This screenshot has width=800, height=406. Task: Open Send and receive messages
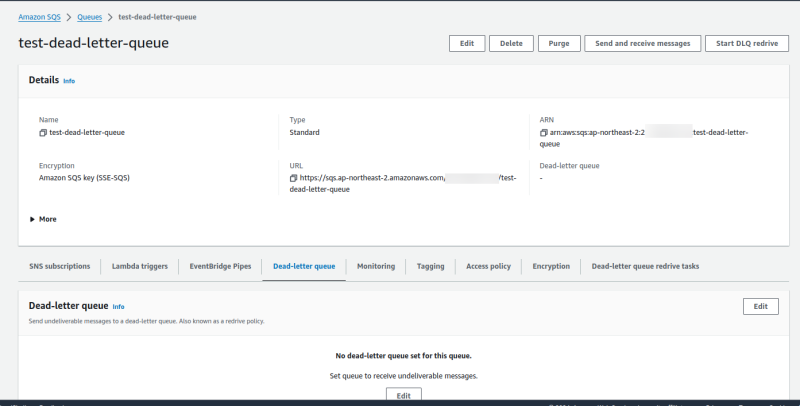click(642, 43)
